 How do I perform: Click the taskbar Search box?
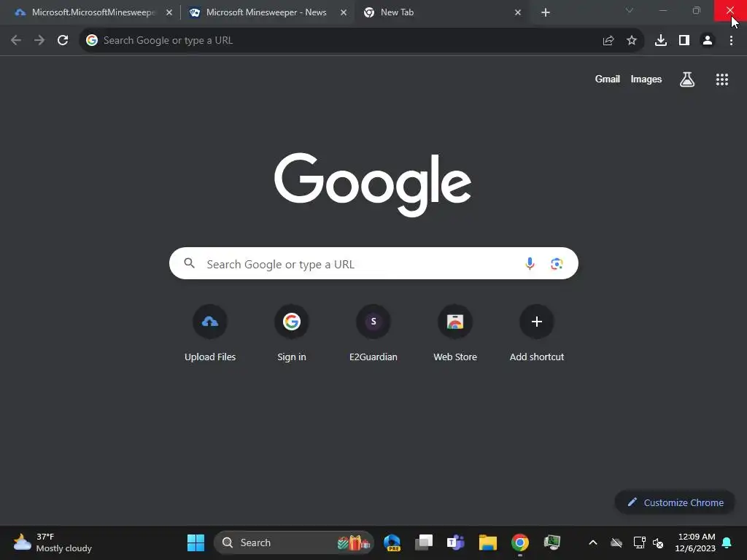click(293, 542)
